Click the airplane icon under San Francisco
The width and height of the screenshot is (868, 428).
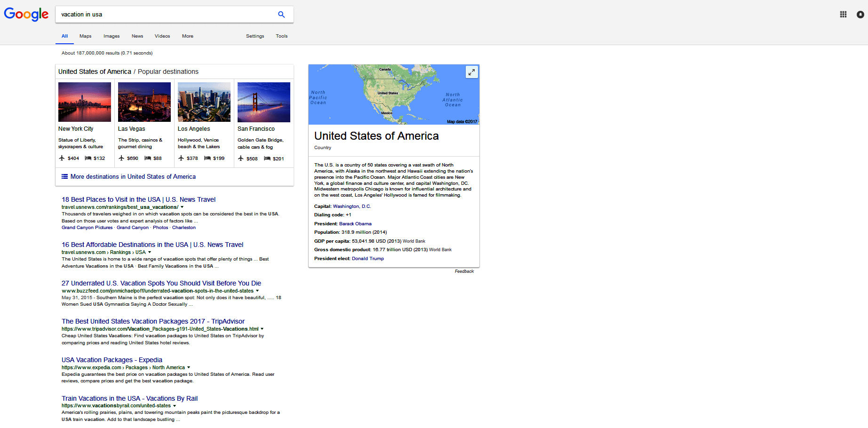click(241, 158)
